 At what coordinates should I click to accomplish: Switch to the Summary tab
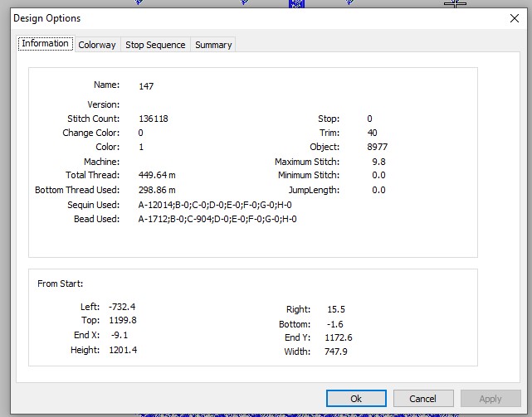click(213, 45)
